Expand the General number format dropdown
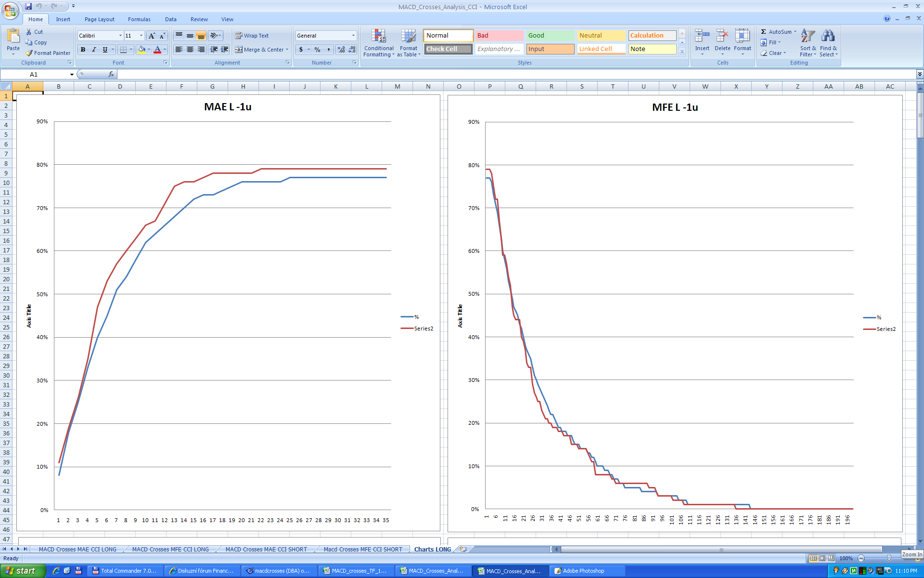Viewport: 924px width, 578px height. coord(353,36)
